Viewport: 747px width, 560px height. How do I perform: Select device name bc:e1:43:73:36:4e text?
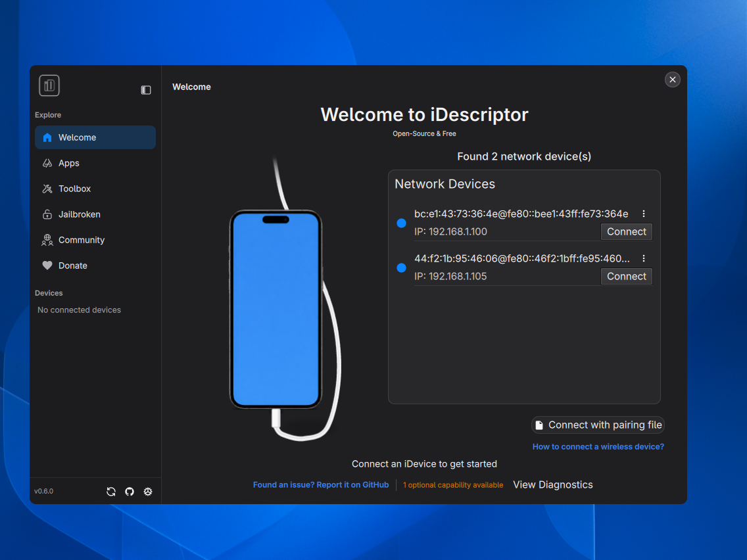pos(521,214)
